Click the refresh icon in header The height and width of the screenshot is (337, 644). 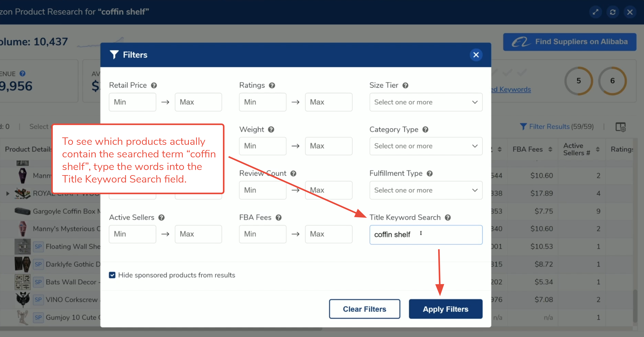(x=613, y=12)
